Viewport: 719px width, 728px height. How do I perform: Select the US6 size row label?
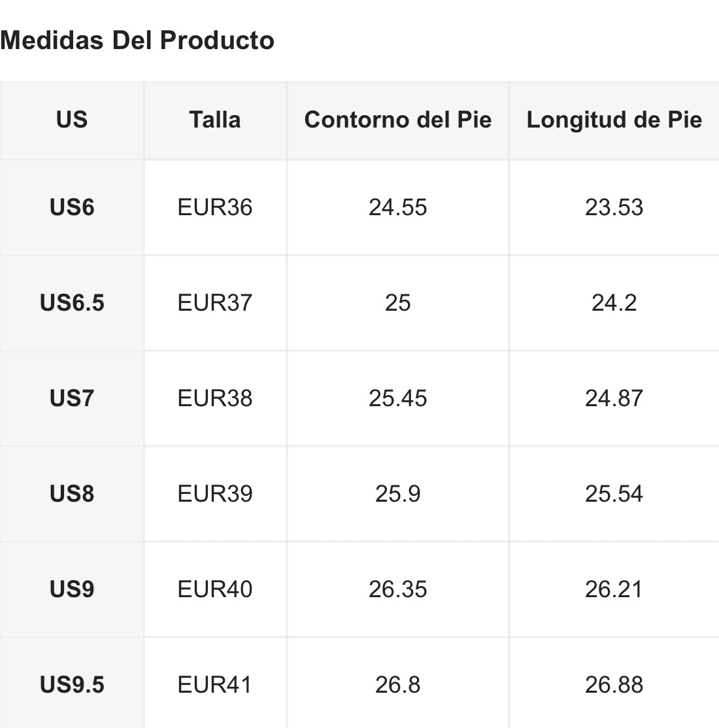[72, 207]
